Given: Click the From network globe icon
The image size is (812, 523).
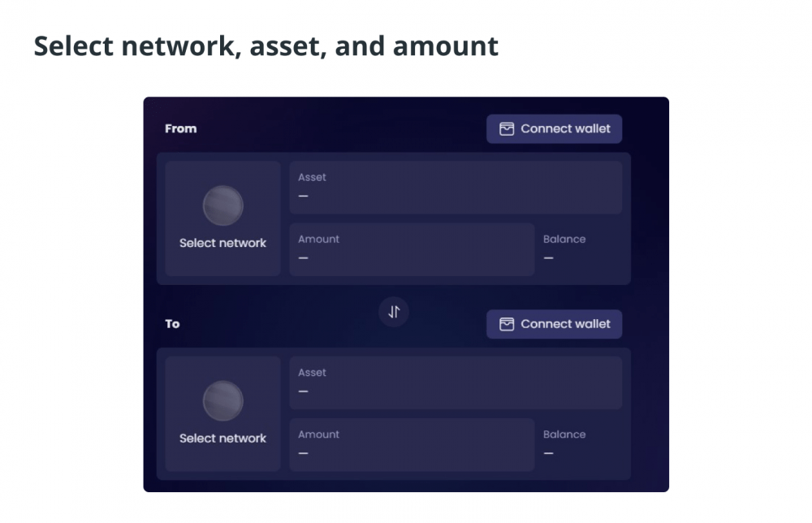Looking at the screenshot, I should pyautogui.click(x=222, y=205).
